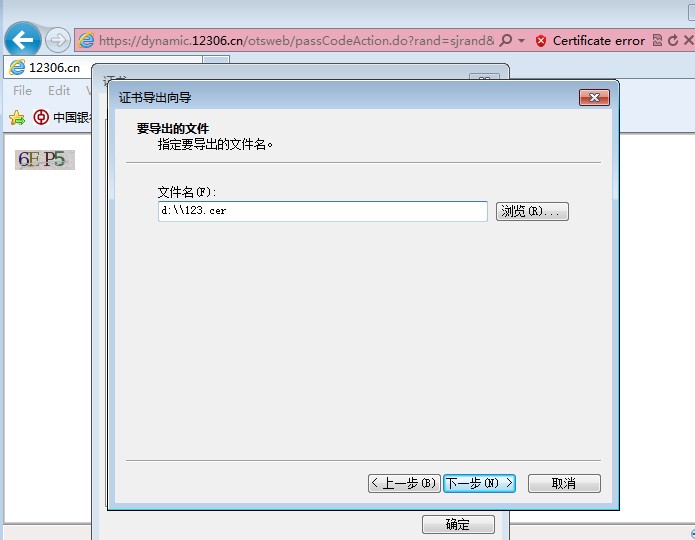Click the Browse (浏览) button
Image resolution: width=695 pixels, height=540 pixels.
pos(532,212)
